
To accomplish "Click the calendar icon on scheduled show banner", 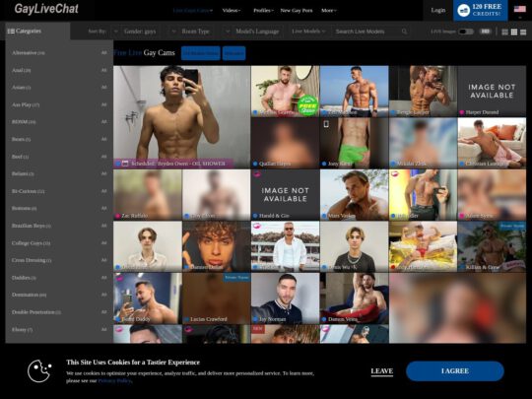I will (125, 164).
